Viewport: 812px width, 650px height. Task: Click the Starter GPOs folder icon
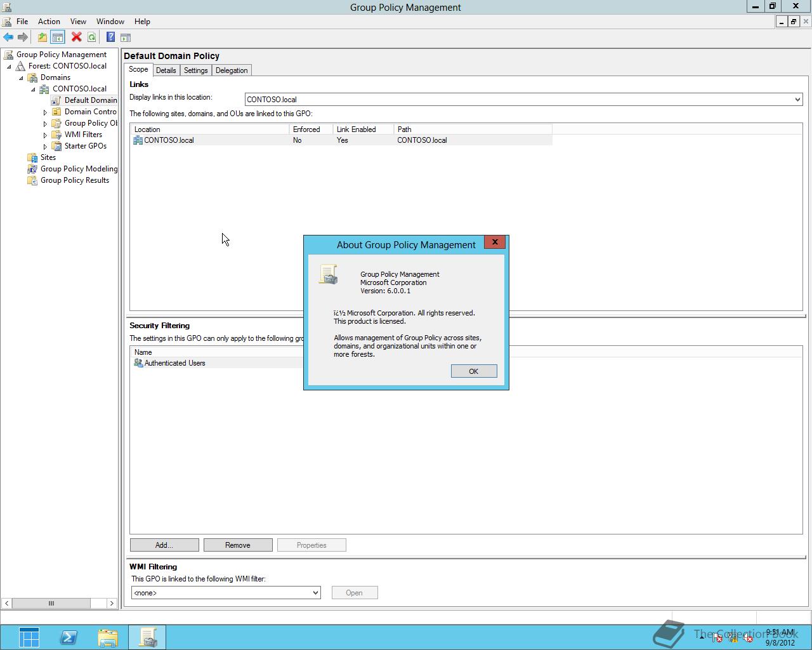(57, 146)
